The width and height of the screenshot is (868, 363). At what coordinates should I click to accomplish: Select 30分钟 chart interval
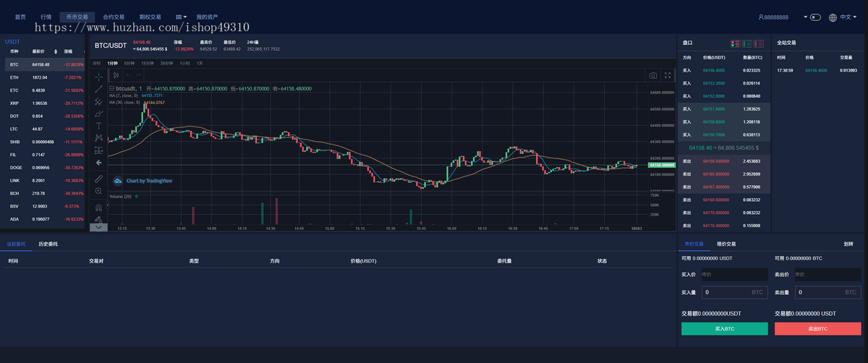(166, 63)
